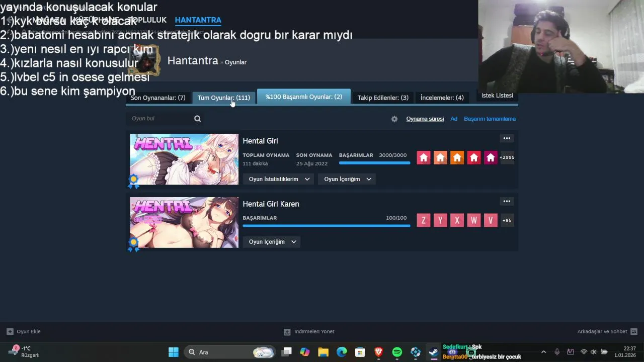644x362 pixels.
Task: Open File Explorer from the taskbar
Action: (323, 352)
